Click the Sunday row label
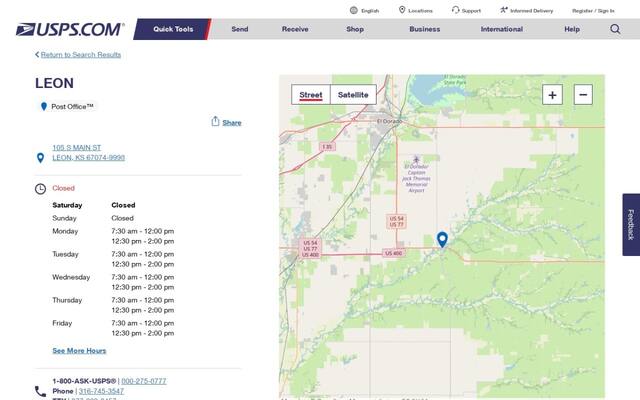Image resolution: width=640 pixels, height=400 pixels. point(64,218)
